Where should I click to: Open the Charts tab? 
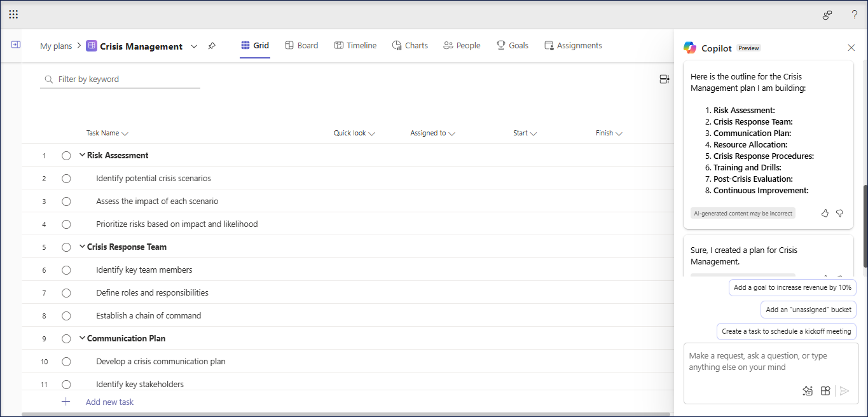pyautogui.click(x=410, y=45)
